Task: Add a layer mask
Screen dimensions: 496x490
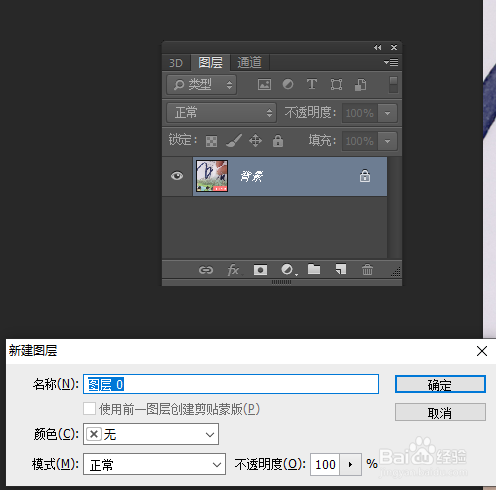Action: point(260,270)
